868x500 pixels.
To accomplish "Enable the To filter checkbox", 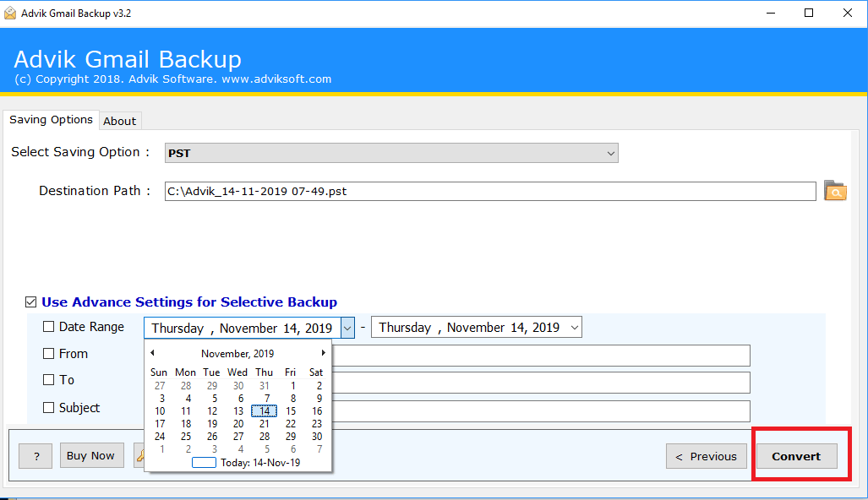I will [49, 379].
